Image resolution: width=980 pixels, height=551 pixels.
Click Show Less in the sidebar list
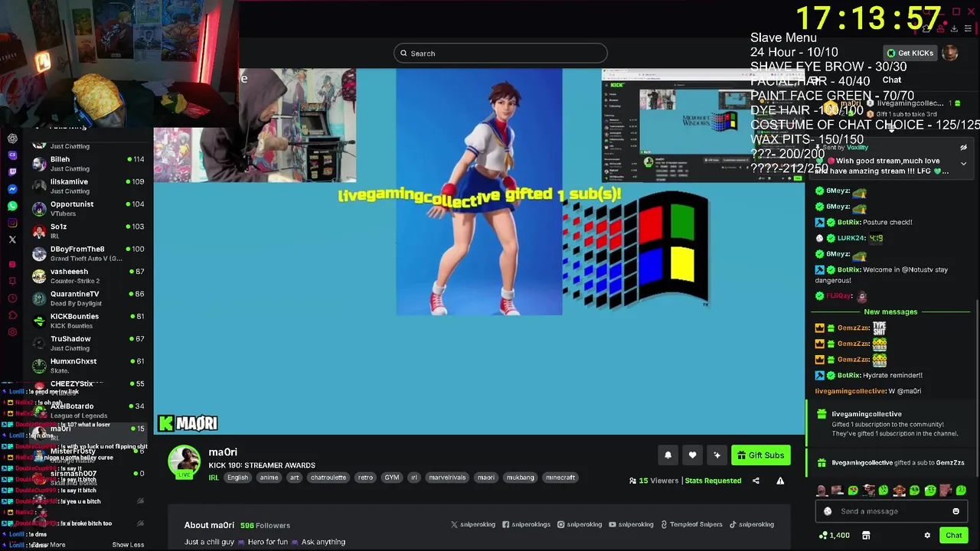click(x=128, y=545)
